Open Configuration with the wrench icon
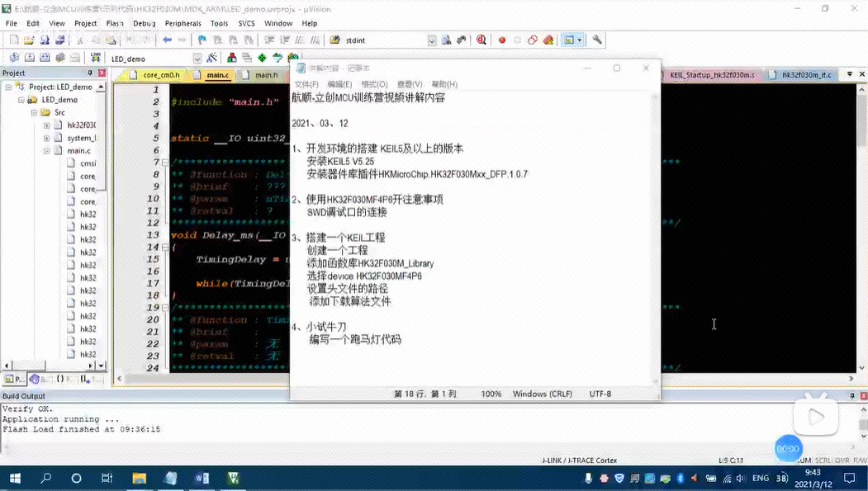 click(x=597, y=40)
